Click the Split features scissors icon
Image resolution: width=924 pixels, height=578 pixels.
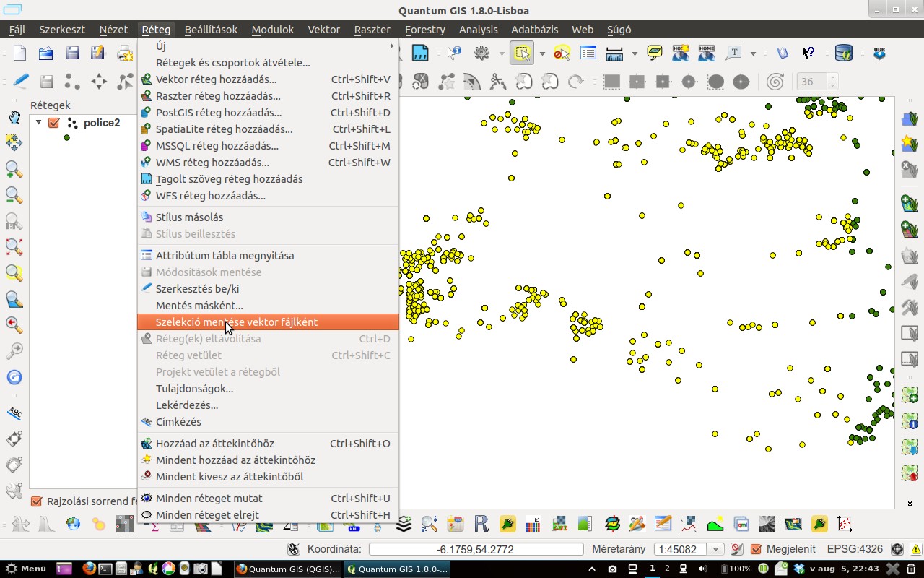point(498,82)
